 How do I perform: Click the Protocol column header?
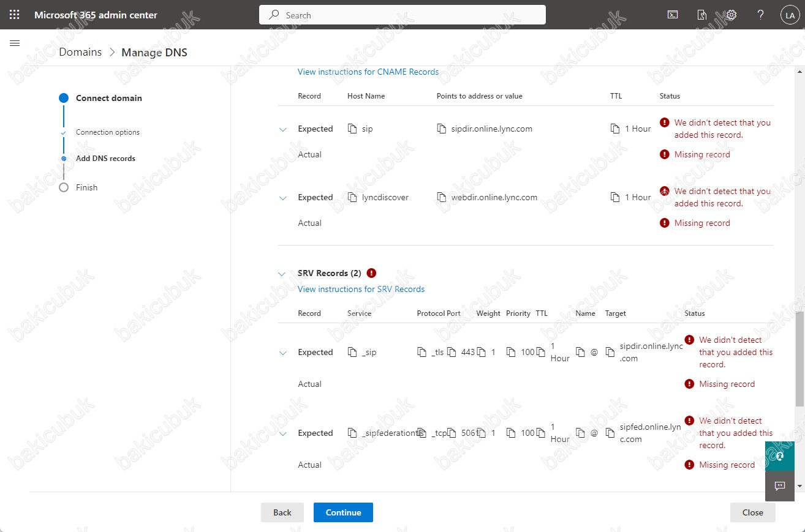click(x=431, y=313)
